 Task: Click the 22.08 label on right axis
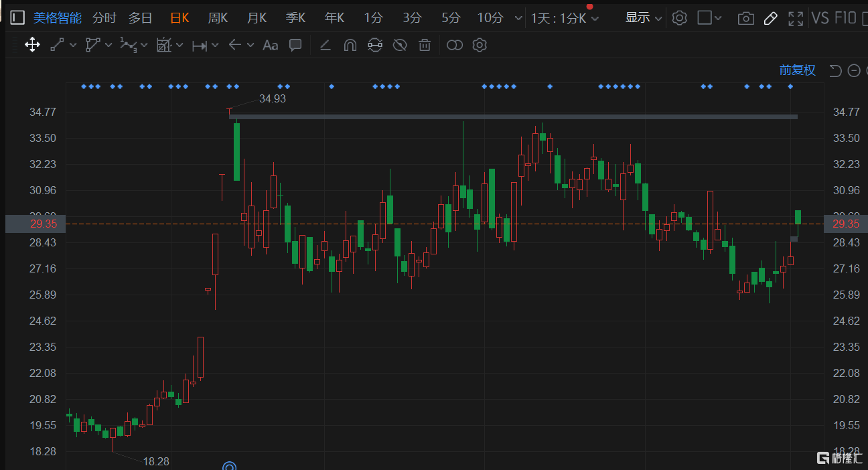(845, 373)
